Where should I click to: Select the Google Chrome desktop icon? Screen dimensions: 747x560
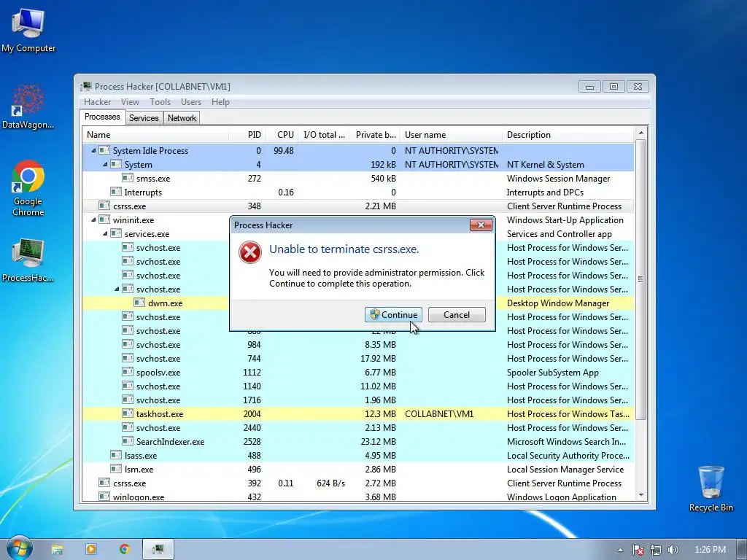28,188
